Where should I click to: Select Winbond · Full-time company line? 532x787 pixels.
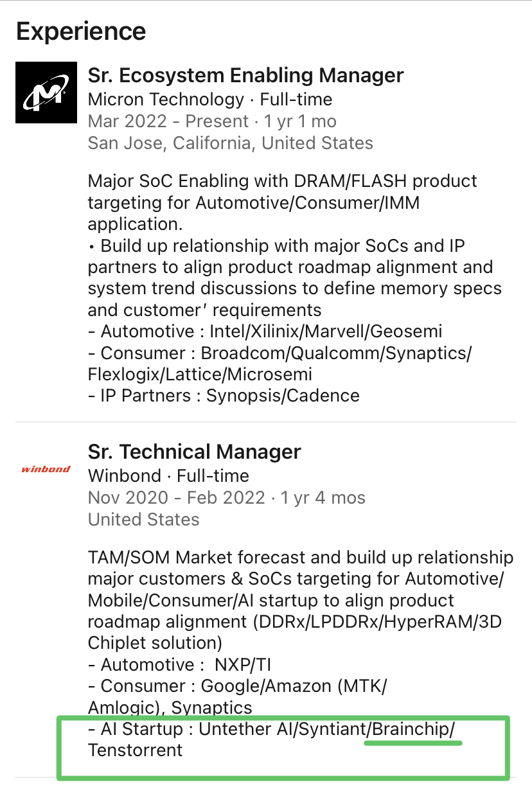coord(168,476)
